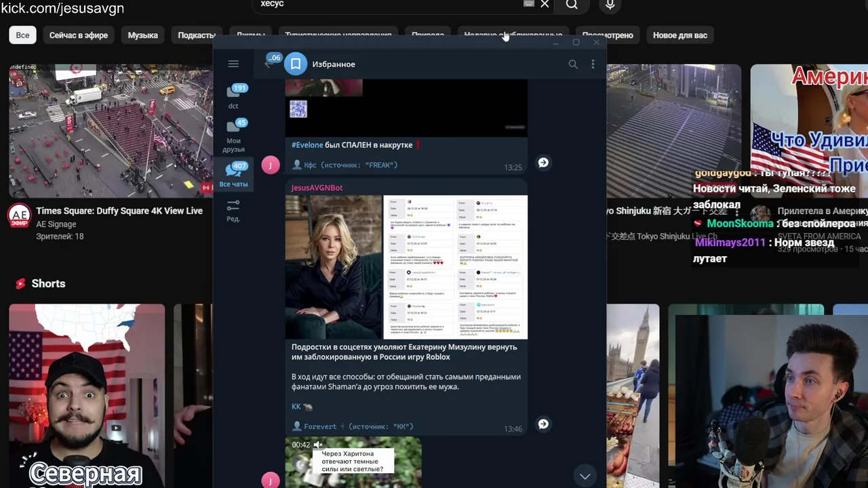Jump to bottom of Telegram chat

[585, 476]
